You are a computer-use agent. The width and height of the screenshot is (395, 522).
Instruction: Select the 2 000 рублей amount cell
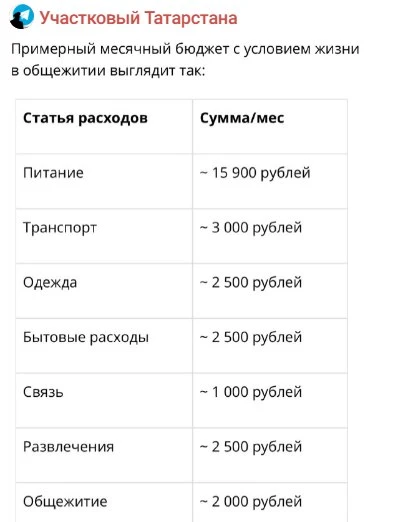coord(251,501)
